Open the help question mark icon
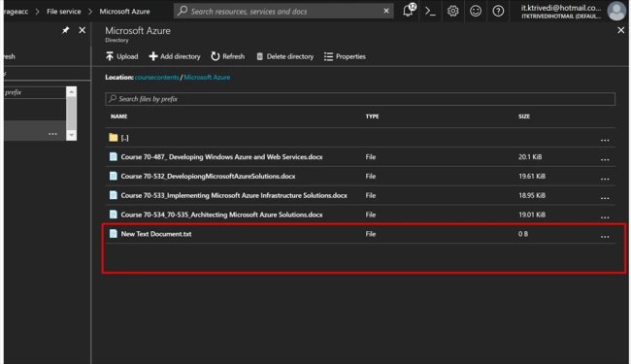Image resolution: width=631 pixels, height=364 pixels. pyautogui.click(x=498, y=11)
